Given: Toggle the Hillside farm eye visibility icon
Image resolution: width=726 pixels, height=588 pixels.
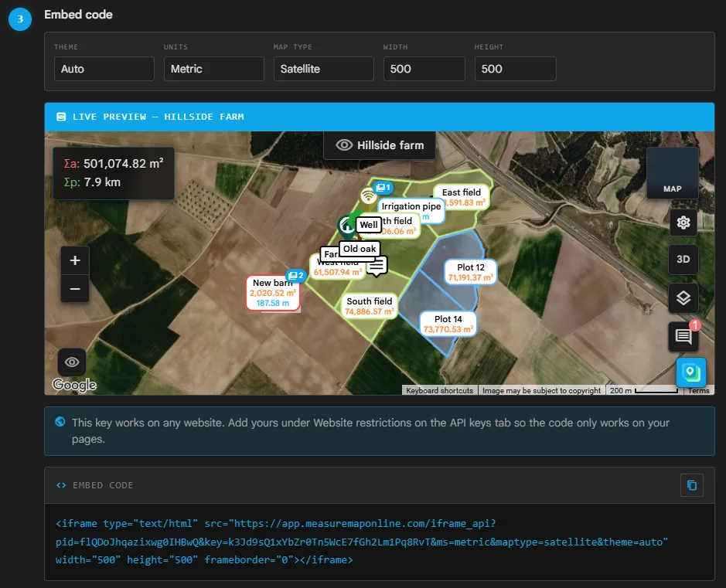Looking at the screenshot, I should [344, 145].
